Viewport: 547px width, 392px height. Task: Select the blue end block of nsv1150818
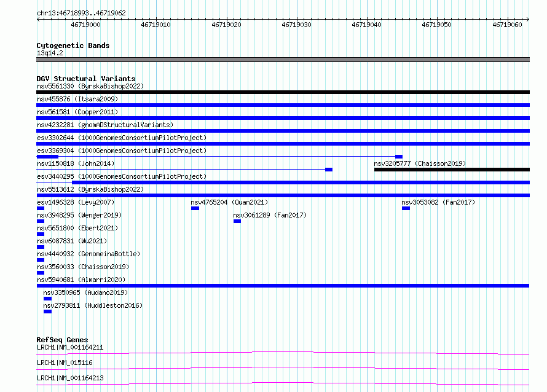[x=329, y=170]
